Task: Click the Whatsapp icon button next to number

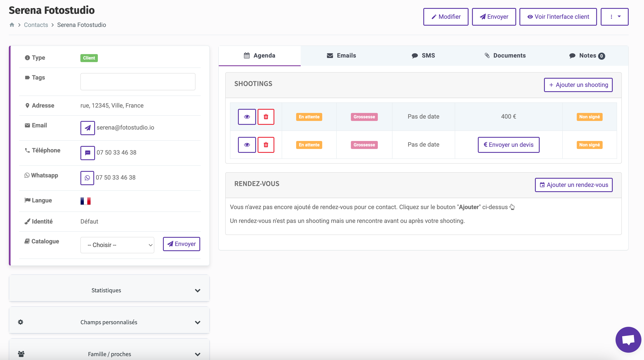Action: [87, 178]
